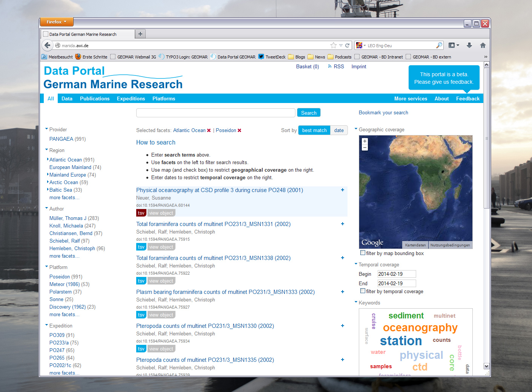Switch to the Publications tab

(95, 98)
